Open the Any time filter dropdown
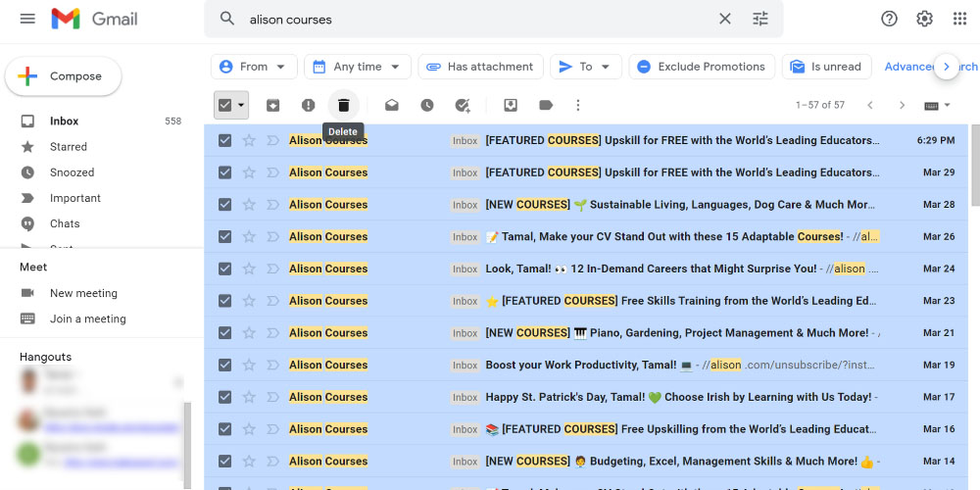This screenshot has width=980, height=490. [x=358, y=67]
